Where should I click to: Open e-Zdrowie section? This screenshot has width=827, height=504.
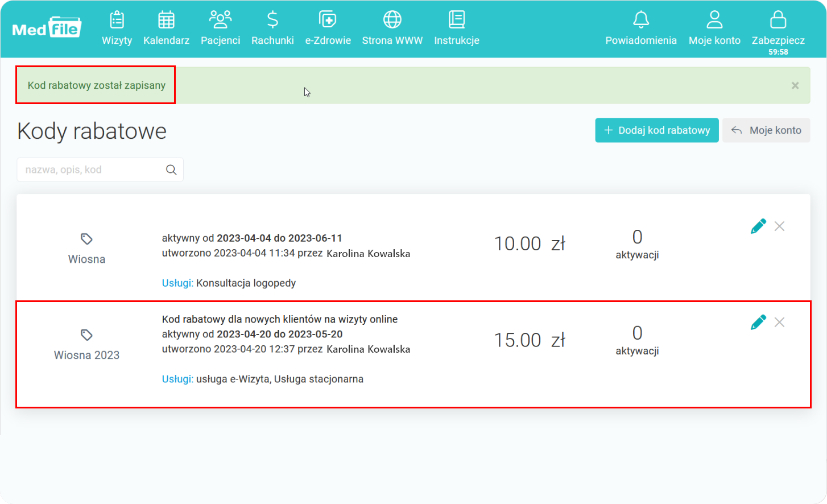click(328, 28)
